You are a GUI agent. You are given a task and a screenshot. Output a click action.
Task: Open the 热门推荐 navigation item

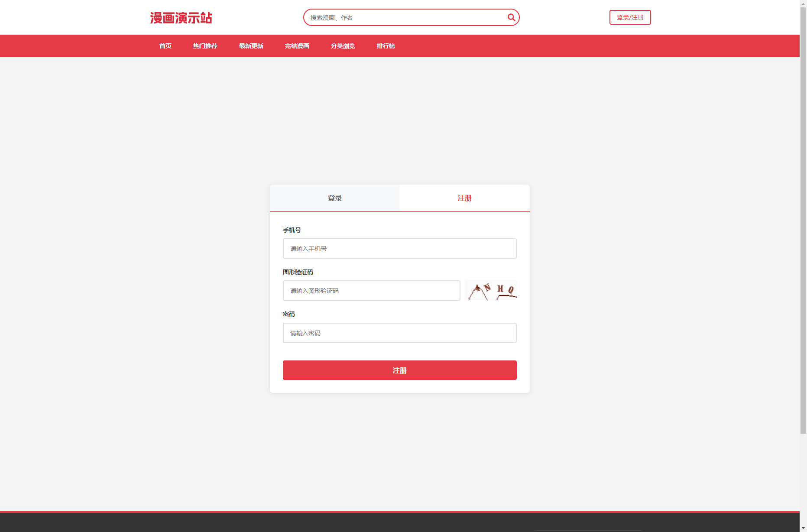[205, 46]
